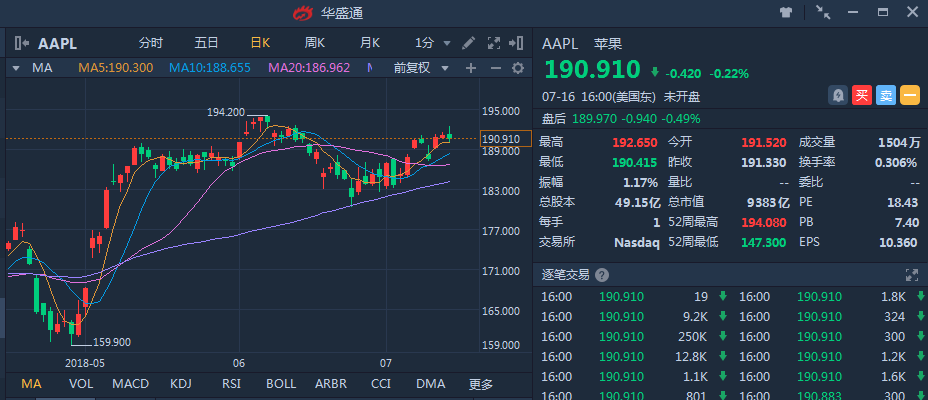Click MA20:186.962 legend label
Screen dimensions: 928x400
309,68
